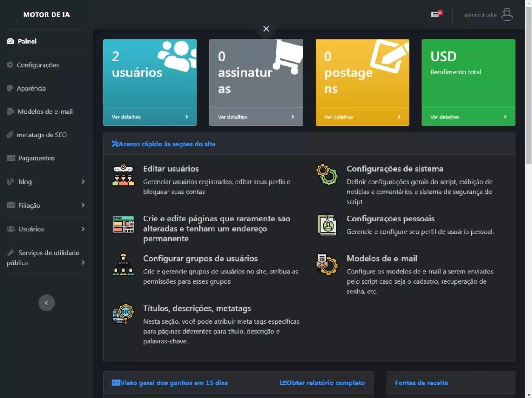Expand the Filiação submenu

[x=46, y=205]
